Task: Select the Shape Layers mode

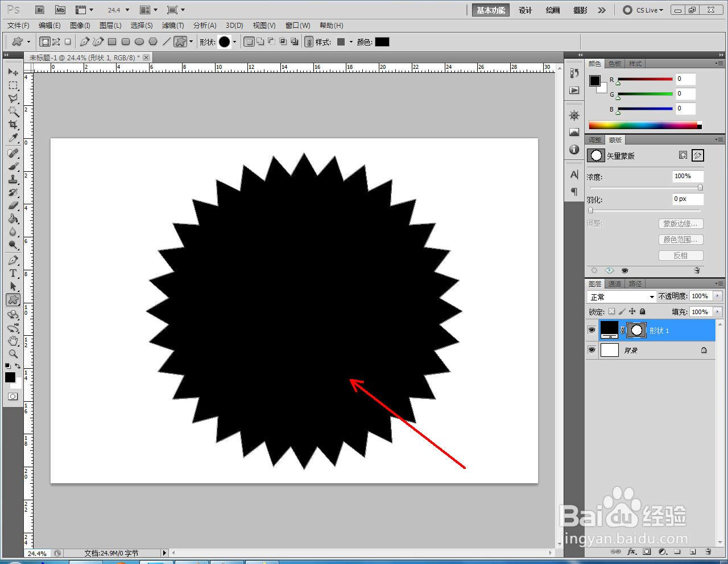Action: pyautogui.click(x=45, y=42)
